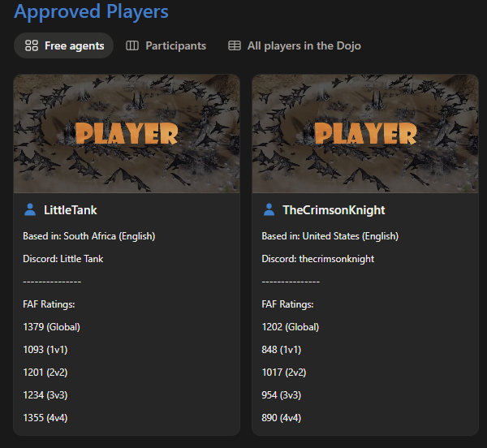Select 'Based in: United States (English)' text
The width and height of the screenshot is (487, 448).
(330, 236)
